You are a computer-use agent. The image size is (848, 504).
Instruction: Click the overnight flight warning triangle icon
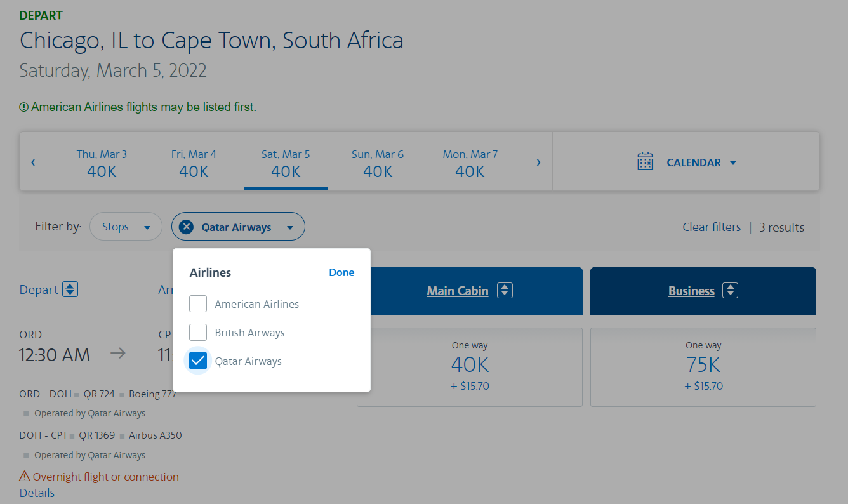pyautogui.click(x=25, y=476)
